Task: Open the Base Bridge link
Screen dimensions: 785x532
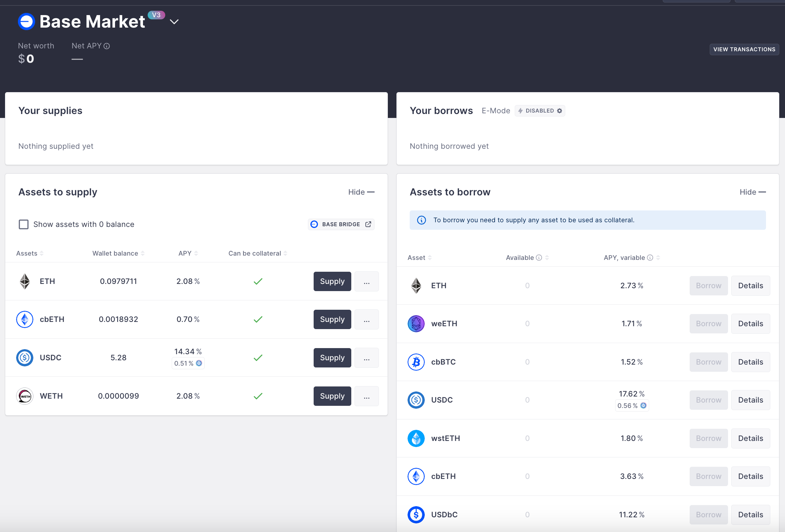Action: (x=341, y=224)
